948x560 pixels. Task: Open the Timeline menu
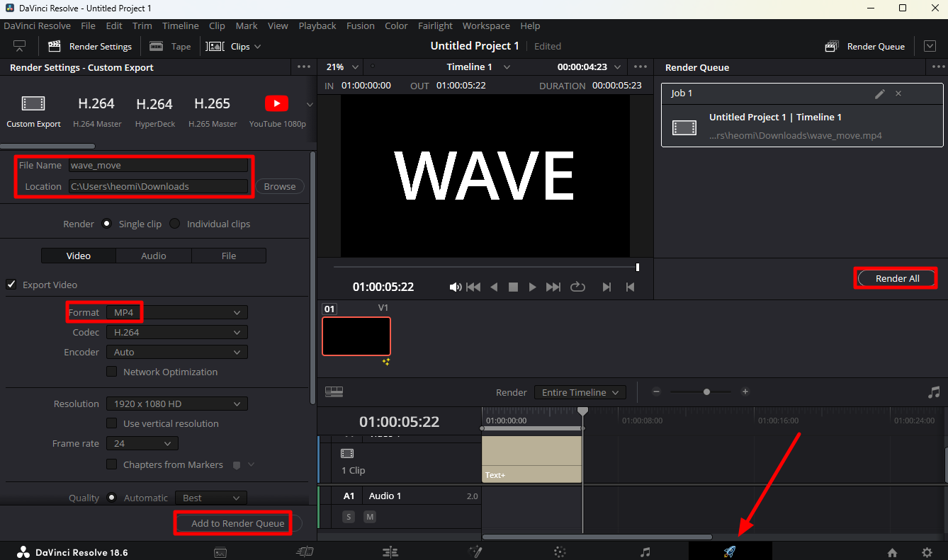click(181, 25)
